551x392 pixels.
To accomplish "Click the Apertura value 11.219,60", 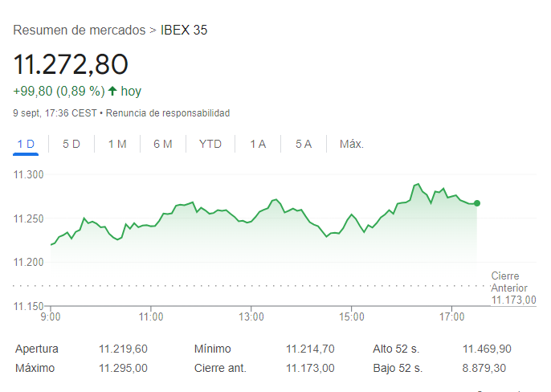I will point(123,349).
